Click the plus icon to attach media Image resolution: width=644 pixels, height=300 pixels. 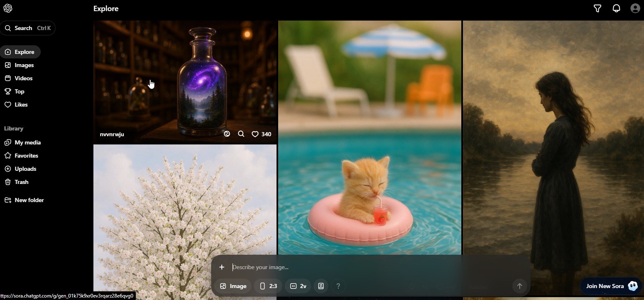(222, 267)
